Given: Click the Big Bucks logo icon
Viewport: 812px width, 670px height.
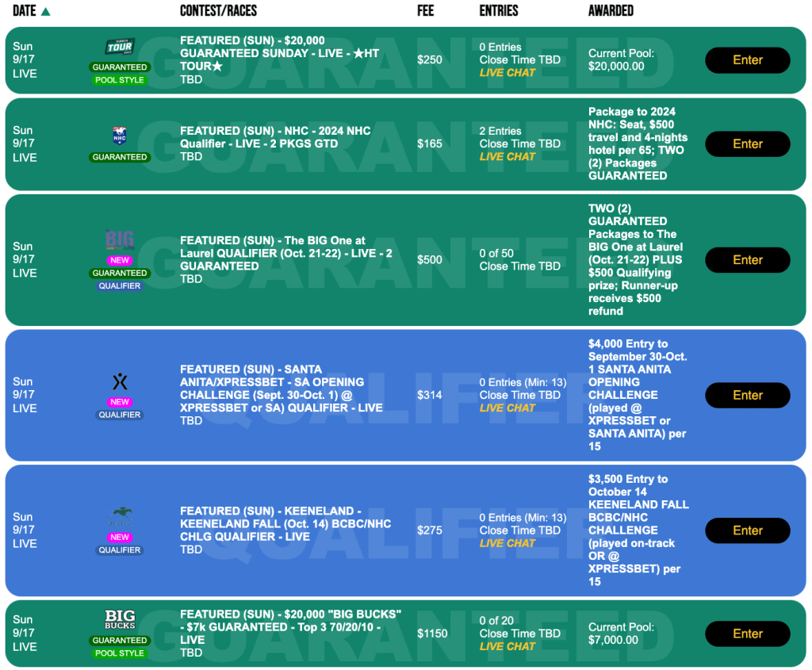Looking at the screenshot, I should coord(120,619).
